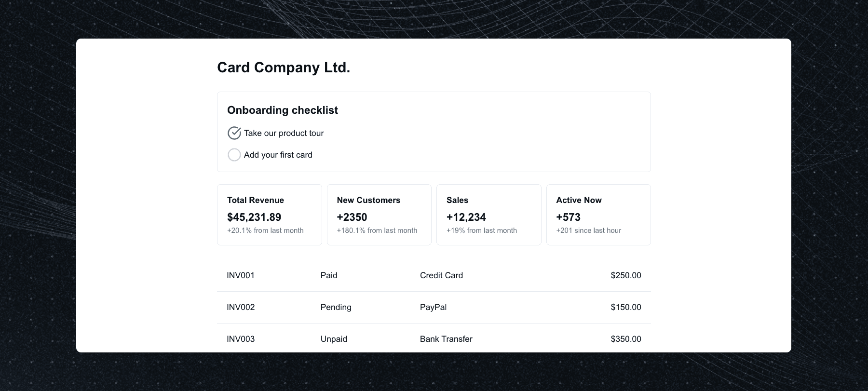Open the New Customers stat card
Screen dimensions: 868x391
point(379,215)
